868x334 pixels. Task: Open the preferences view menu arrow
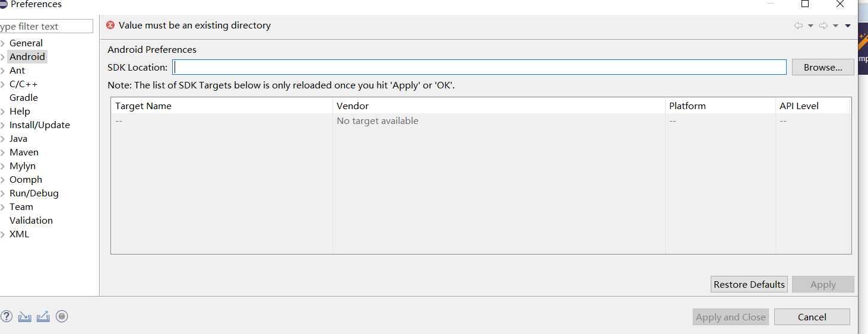[848, 26]
